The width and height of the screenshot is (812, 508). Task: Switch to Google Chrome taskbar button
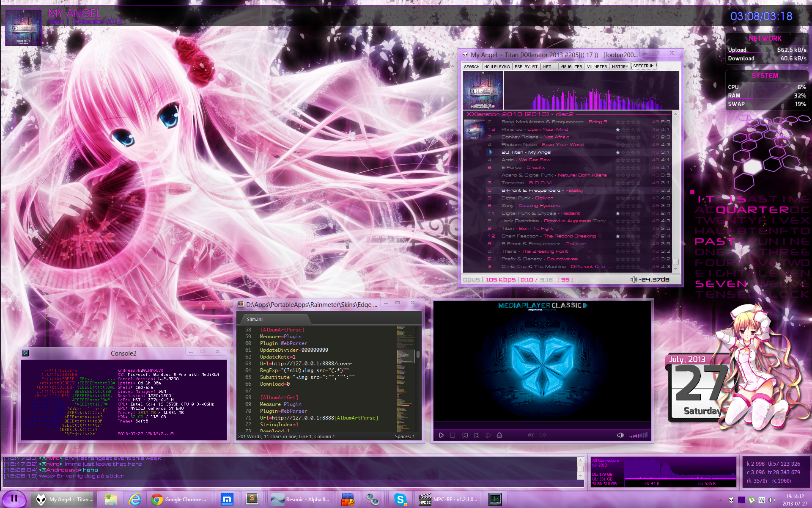(180, 500)
